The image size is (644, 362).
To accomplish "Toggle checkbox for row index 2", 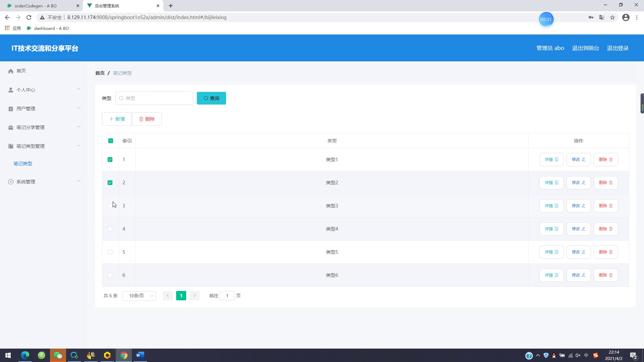I will (x=110, y=183).
